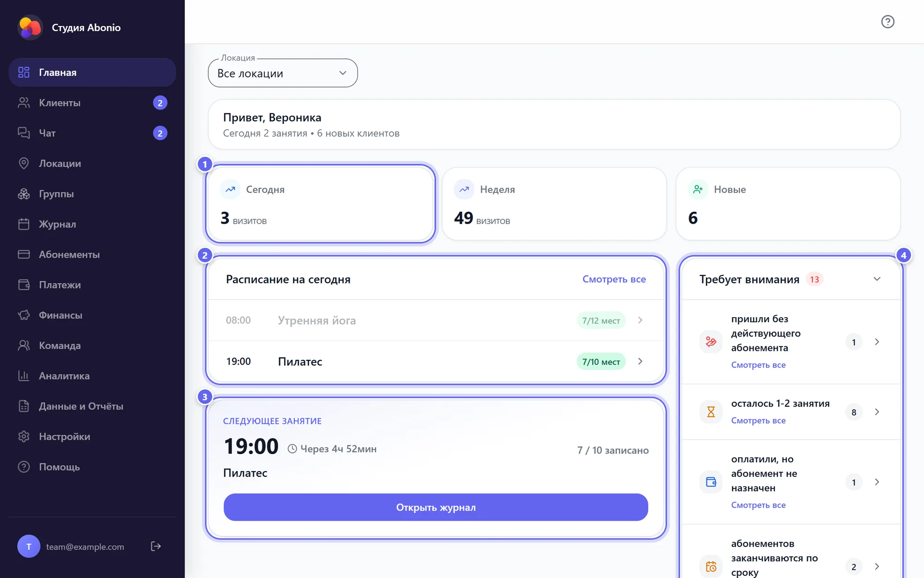Image resolution: width=924 pixels, height=578 pixels.
Task: Click the Открыть журнал button
Action: [436, 507]
